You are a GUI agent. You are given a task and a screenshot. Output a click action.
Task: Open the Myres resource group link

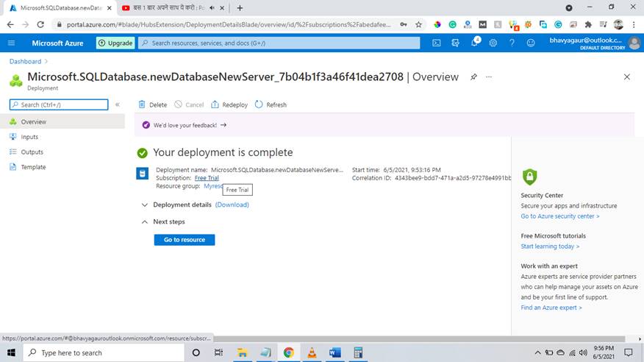[213, 186]
